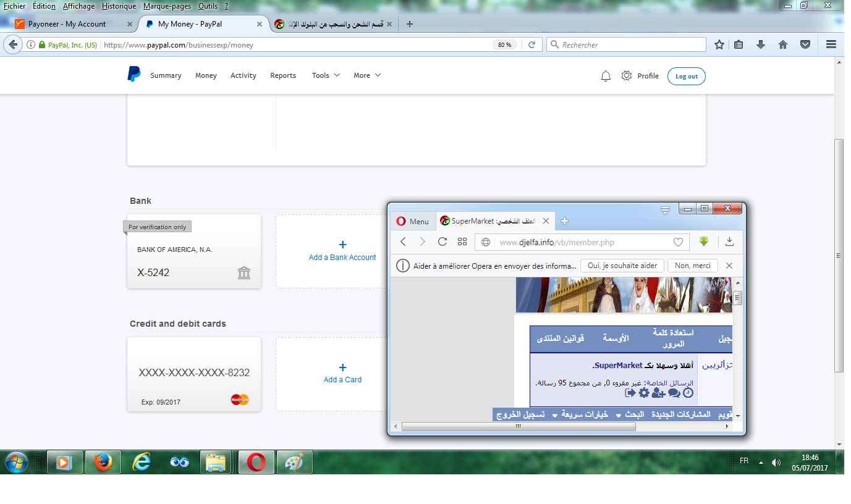Open the PayPal logo home link
Viewport: 851px width, 504px height.
(134, 74)
